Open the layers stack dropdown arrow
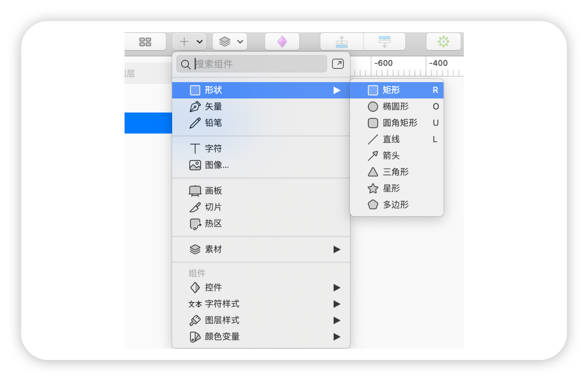 240,42
